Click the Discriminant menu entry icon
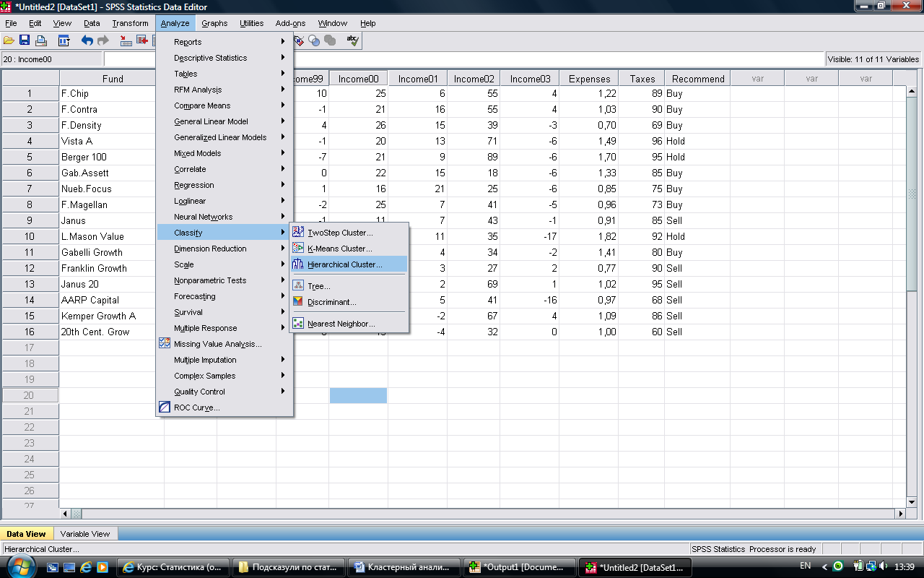Viewport: 924px width, 578px height. click(298, 301)
